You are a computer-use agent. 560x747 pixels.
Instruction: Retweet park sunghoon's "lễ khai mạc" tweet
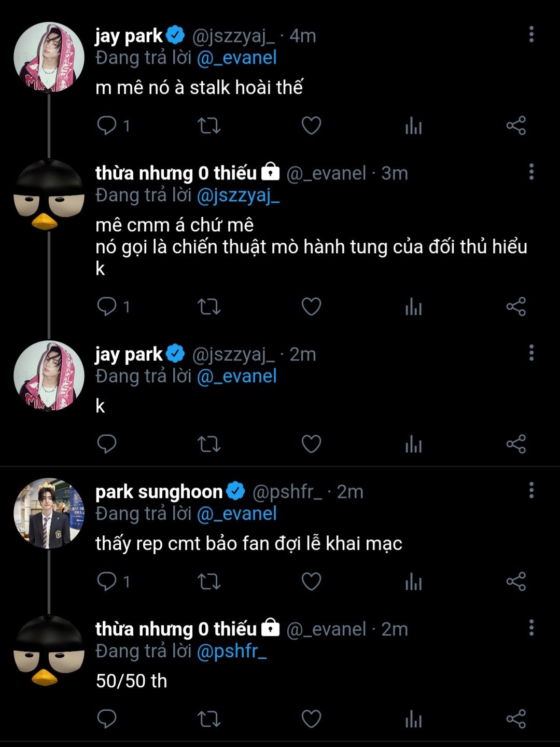pos(209,582)
